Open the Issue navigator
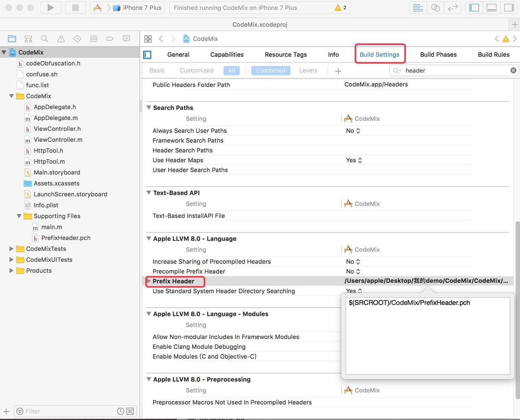 61,39
